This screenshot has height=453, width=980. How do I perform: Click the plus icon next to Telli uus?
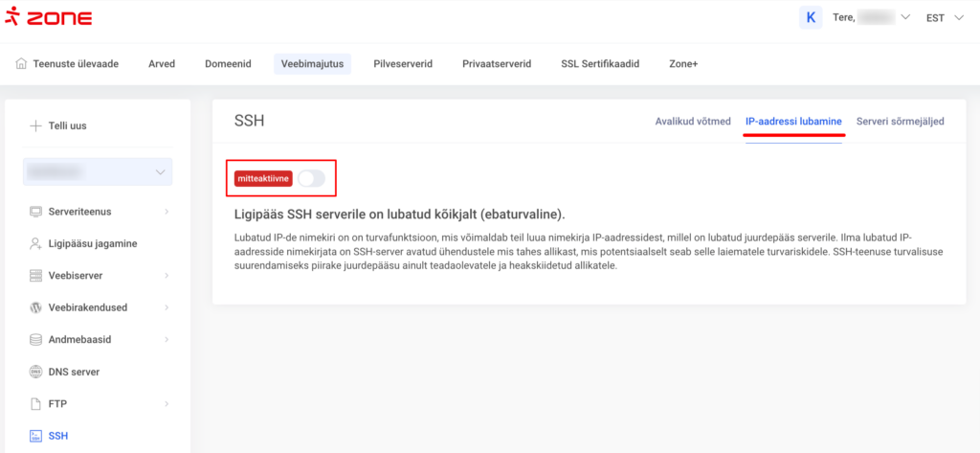pos(35,125)
